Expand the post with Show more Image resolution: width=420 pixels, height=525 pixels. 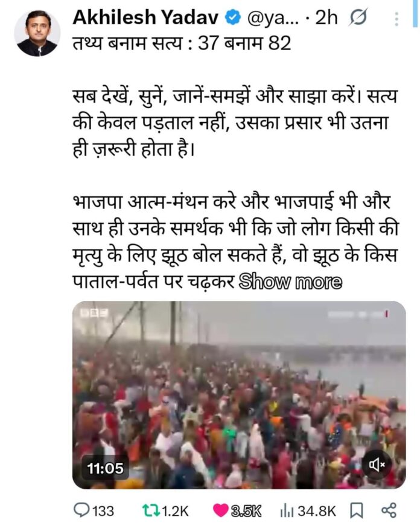pyautogui.click(x=290, y=282)
